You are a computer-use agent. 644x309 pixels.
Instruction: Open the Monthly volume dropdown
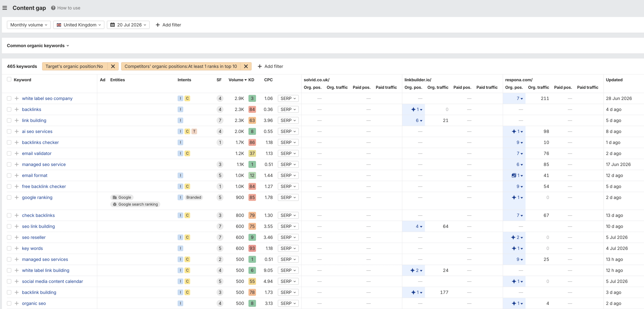pos(29,25)
